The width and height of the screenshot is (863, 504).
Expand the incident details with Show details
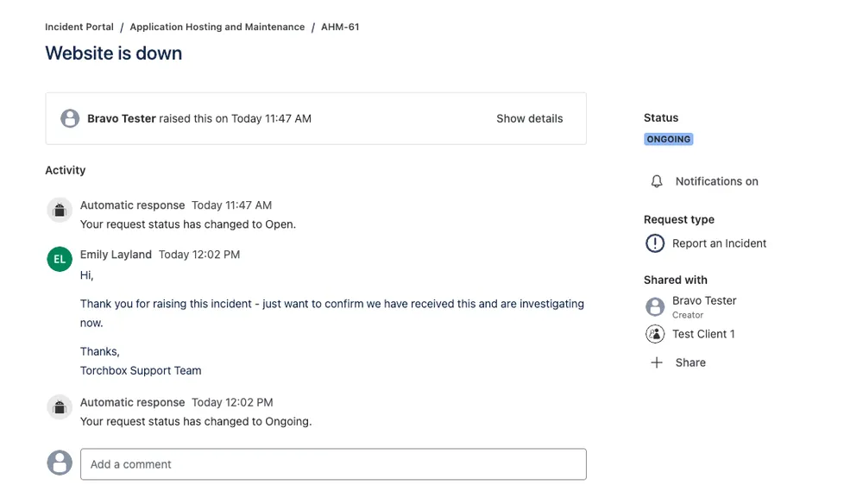pos(529,118)
